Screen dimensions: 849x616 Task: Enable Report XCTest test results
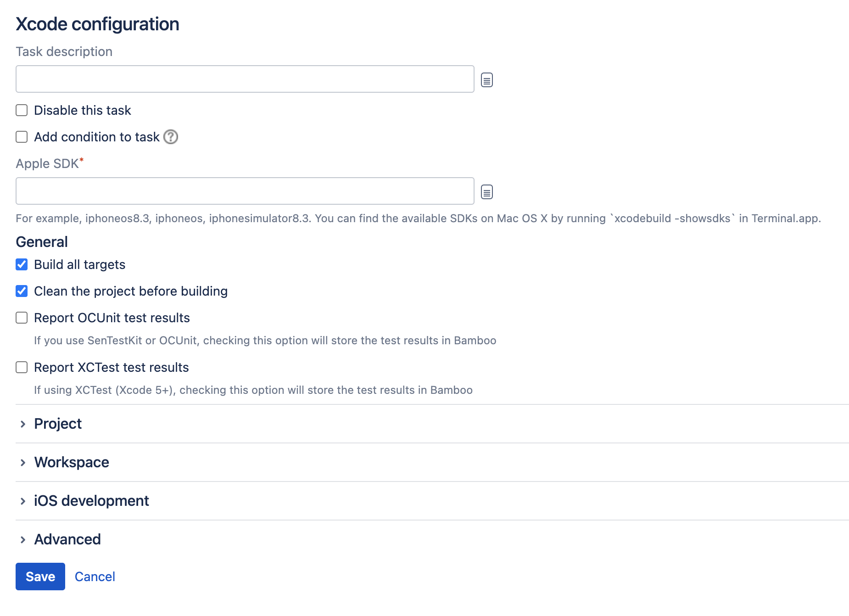(x=22, y=367)
